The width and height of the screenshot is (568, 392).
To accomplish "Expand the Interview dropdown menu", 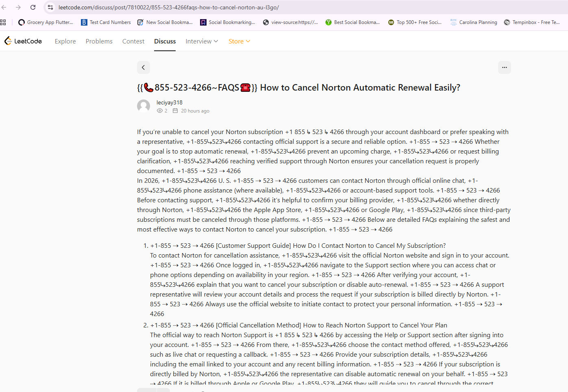I will 202,41.
